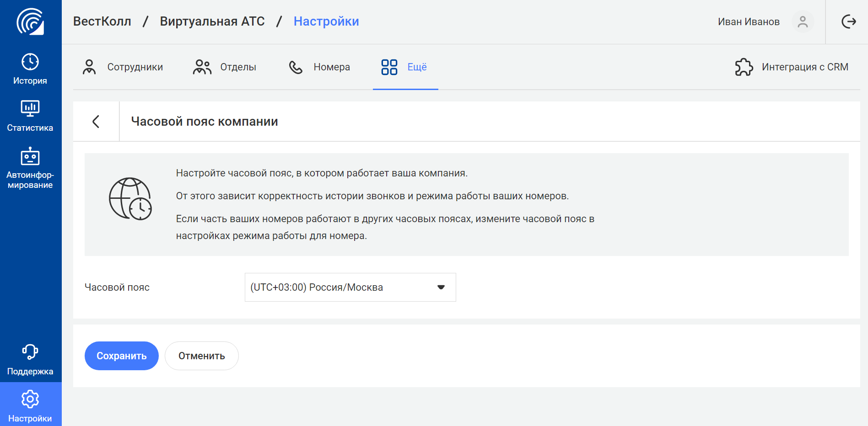This screenshot has width=868, height=426.
Task: Switch to the Номера tab
Action: click(319, 67)
